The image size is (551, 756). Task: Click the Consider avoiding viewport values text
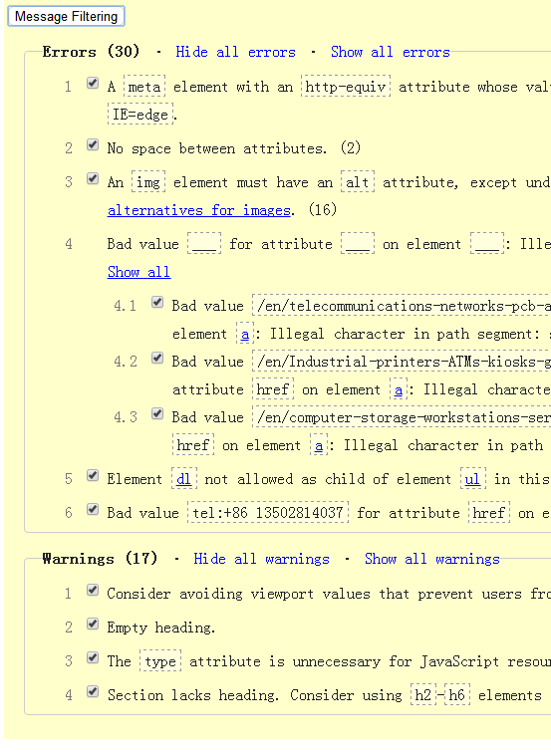(x=328, y=594)
